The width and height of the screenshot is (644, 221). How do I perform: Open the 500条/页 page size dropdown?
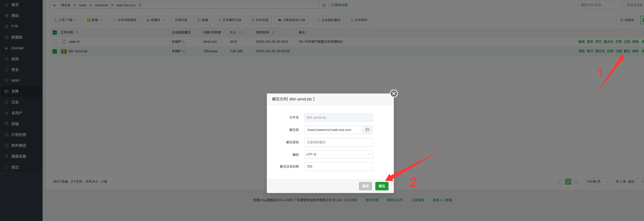[x=598, y=182]
